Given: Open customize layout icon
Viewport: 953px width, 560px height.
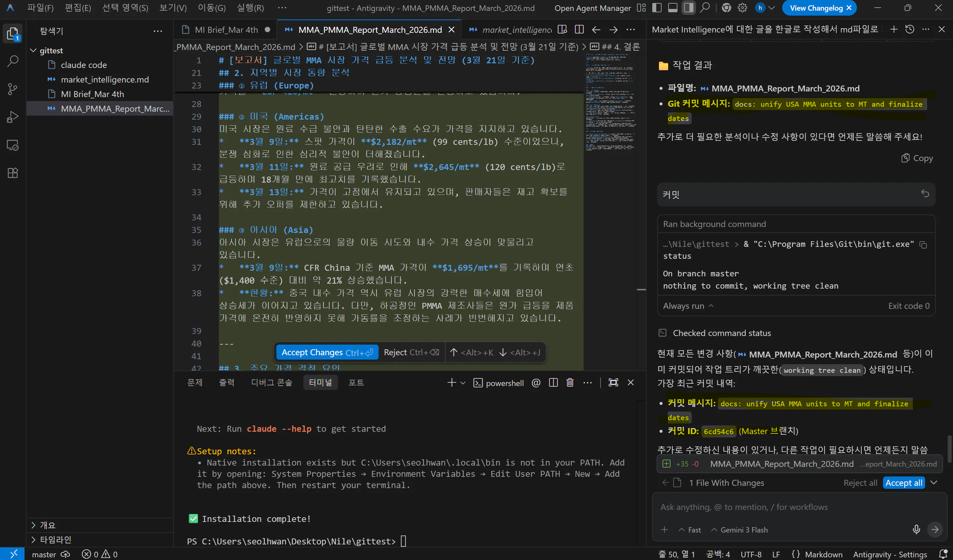Looking at the screenshot, I should tap(641, 8).
